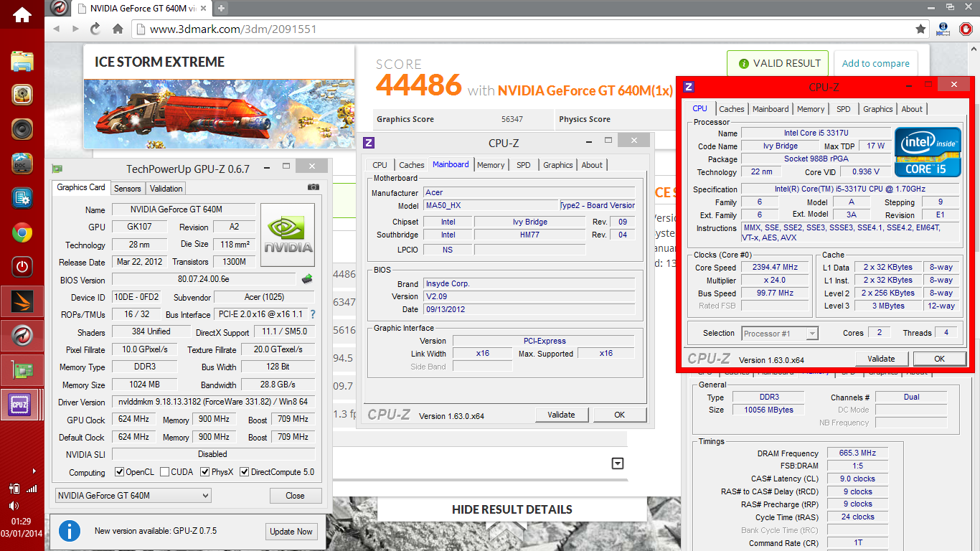Show hidden tray icons arrow
980x551 pixels.
[34, 471]
